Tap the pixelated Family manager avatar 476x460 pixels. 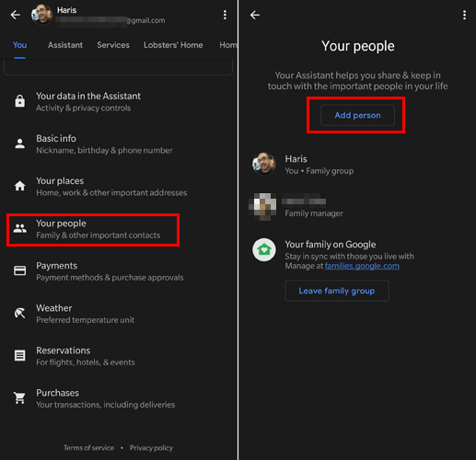[x=263, y=207]
